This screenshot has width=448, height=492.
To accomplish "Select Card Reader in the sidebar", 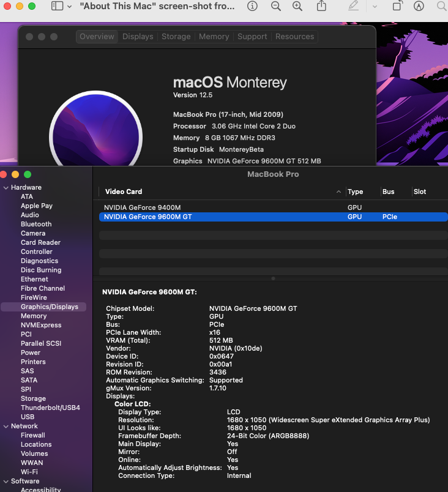I will point(40,242).
